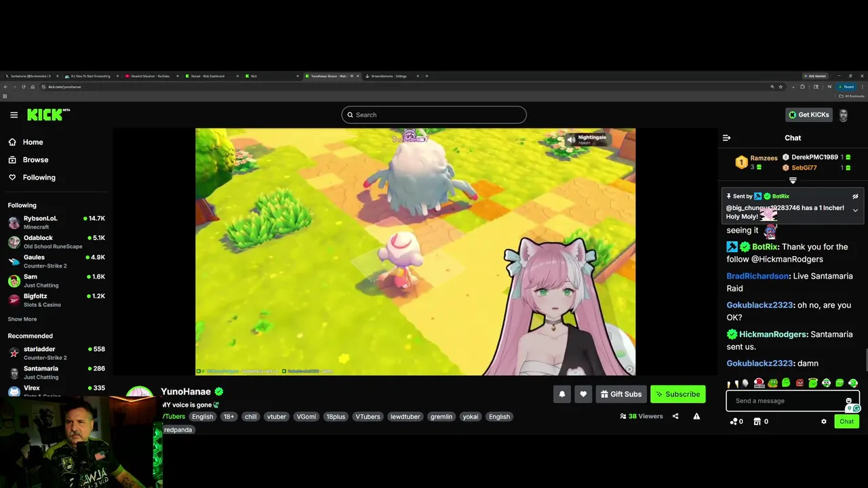Select the gremlin tag
The image size is (868, 488).
[441, 417]
